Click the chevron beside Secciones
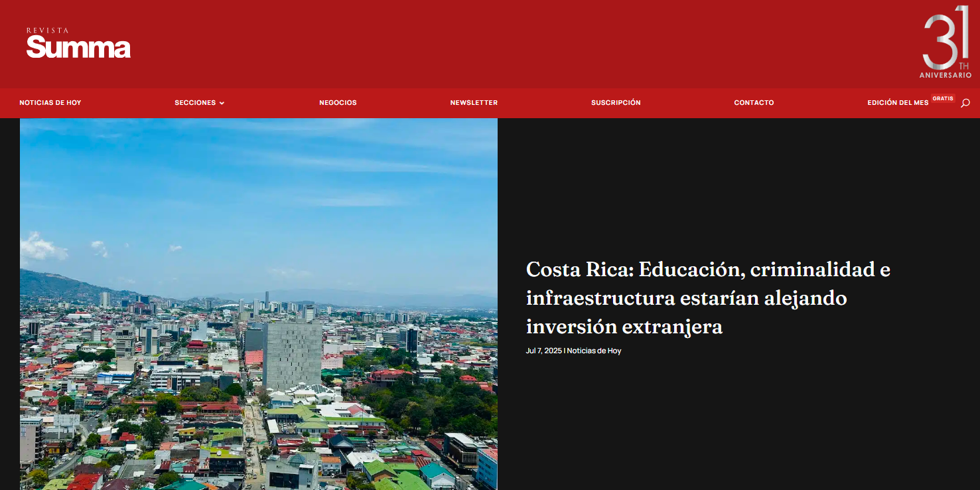 tap(222, 103)
